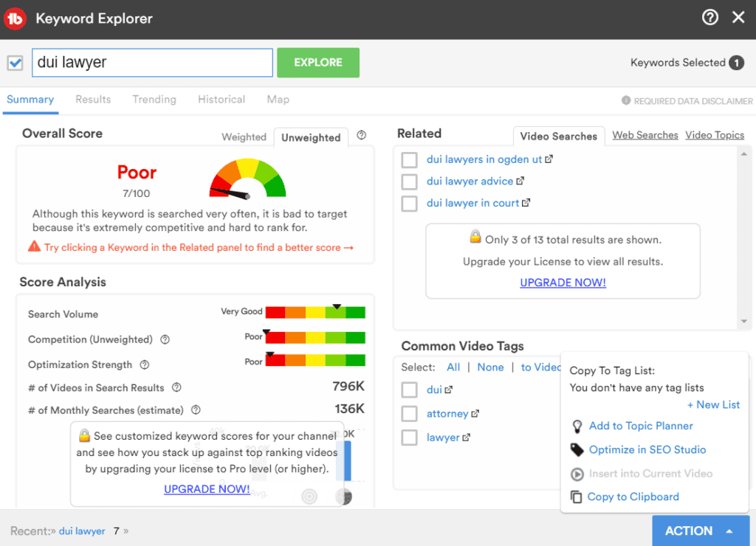Open external link icon beside dui tag
Viewport: 756px width, 546px height.
click(448, 390)
